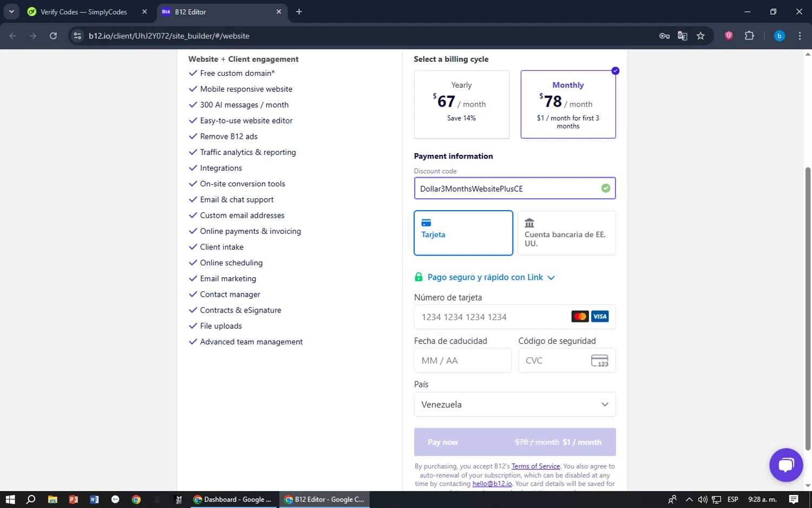
Task: Open the notification center icon
Action: [x=794, y=499]
